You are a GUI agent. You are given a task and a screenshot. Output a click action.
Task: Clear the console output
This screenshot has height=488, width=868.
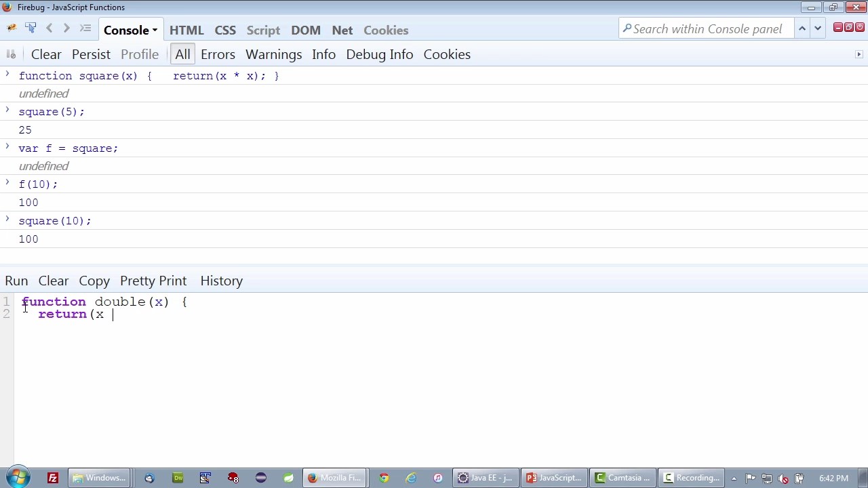pos(46,54)
